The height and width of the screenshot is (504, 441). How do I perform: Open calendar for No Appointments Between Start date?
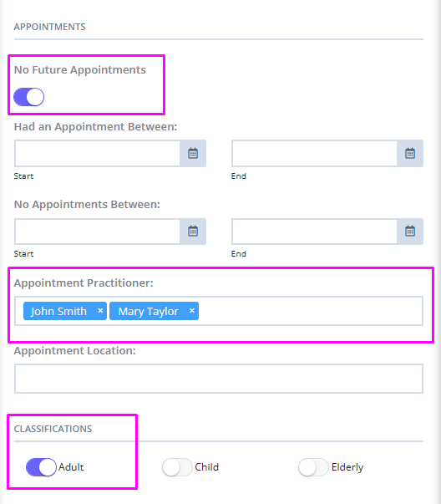pyautogui.click(x=193, y=232)
